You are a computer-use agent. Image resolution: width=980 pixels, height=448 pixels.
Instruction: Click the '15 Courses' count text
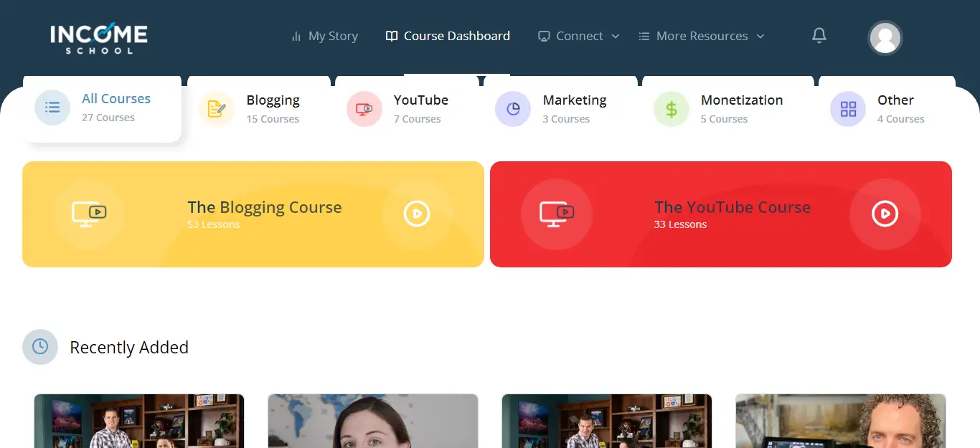[273, 119]
